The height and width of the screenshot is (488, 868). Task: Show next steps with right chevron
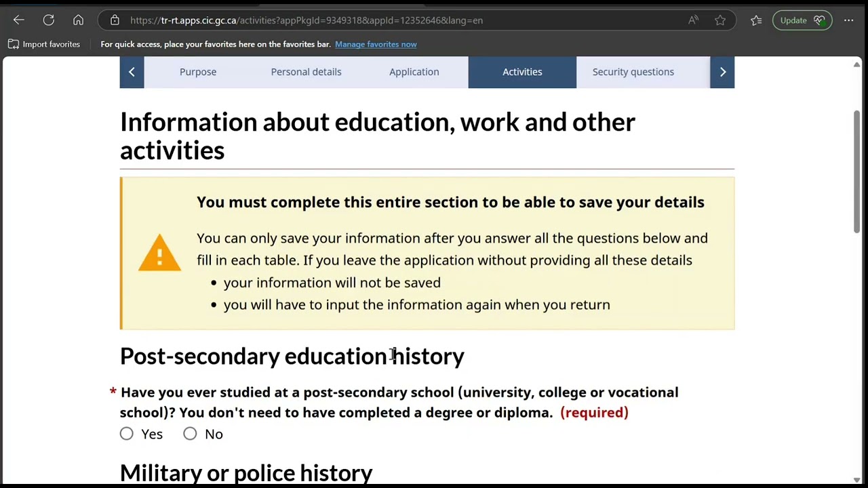click(722, 72)
